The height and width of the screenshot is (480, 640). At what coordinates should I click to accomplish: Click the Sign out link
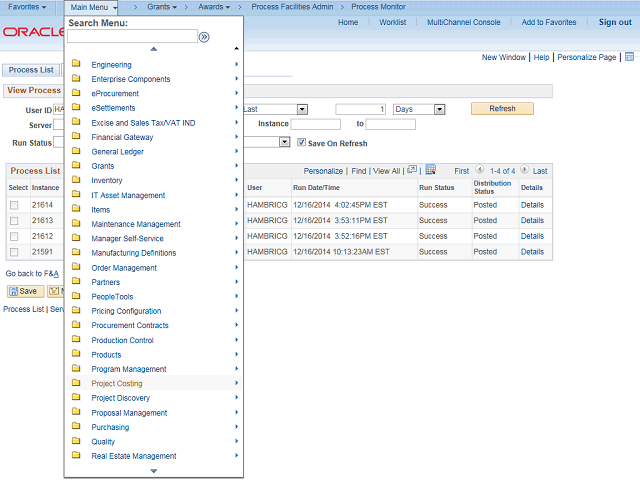click(615, 22)
